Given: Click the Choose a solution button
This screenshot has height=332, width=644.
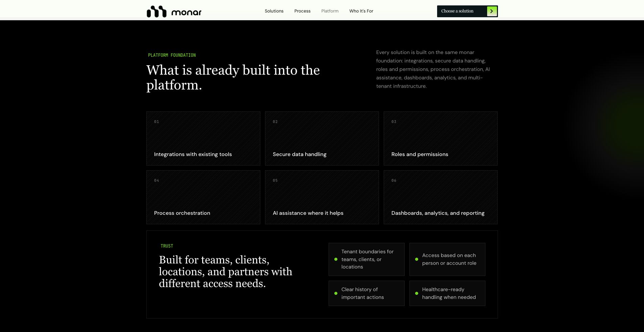Looking at the screenshot, I should point(467,11).
